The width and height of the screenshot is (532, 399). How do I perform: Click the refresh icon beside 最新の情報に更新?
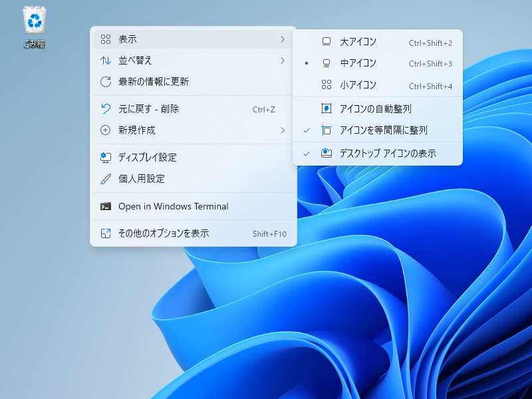(106, 82)
